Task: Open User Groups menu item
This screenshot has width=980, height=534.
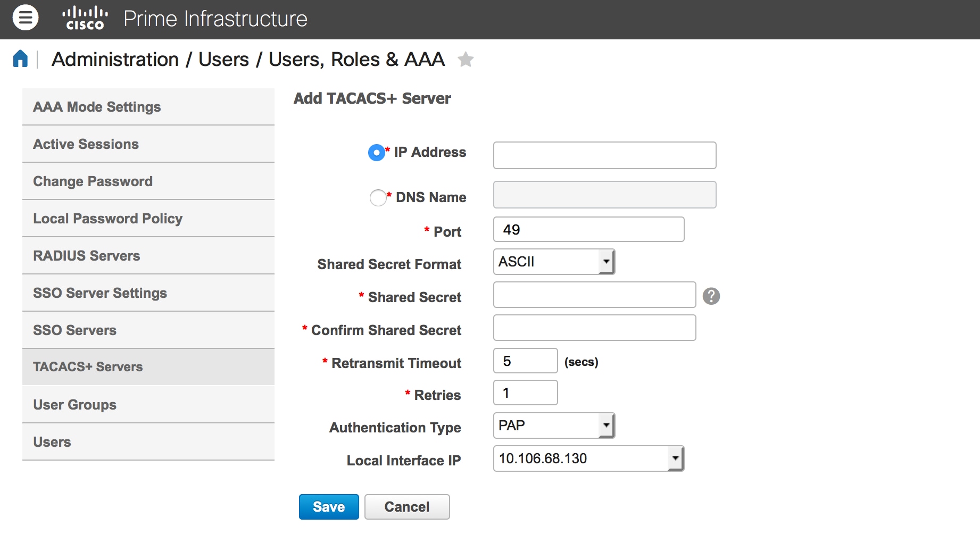Action: [x=148, y=405]
